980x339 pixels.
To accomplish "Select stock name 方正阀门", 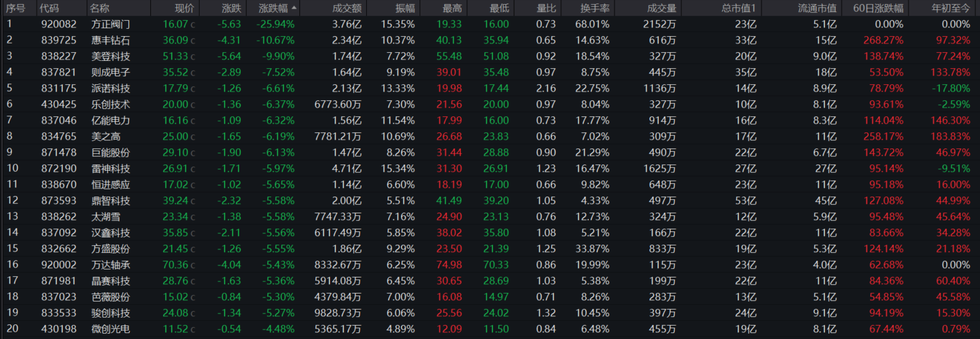I will click(x=111, y=24).
